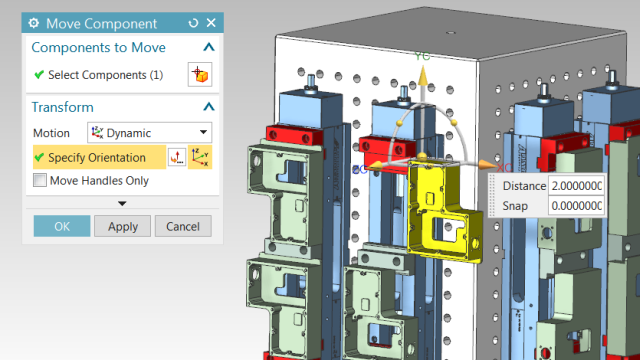The image size is (640, 360).
Task: Click the XC axis arrow handle
Action: click(x=486, y=165)
